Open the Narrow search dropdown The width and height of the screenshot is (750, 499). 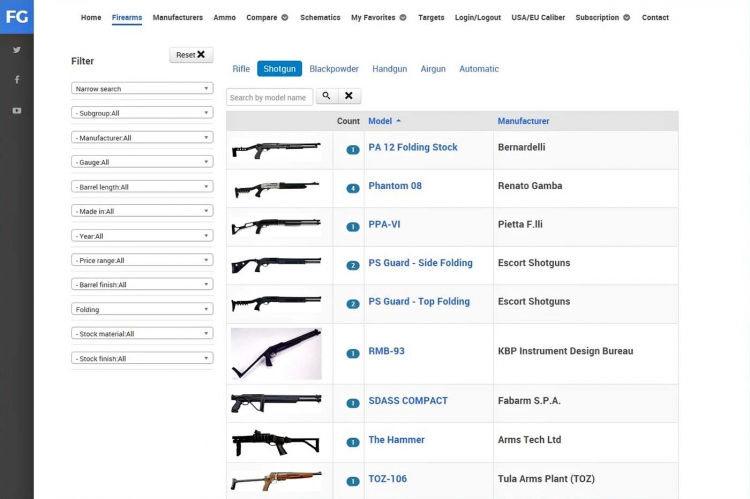point(142,89)
